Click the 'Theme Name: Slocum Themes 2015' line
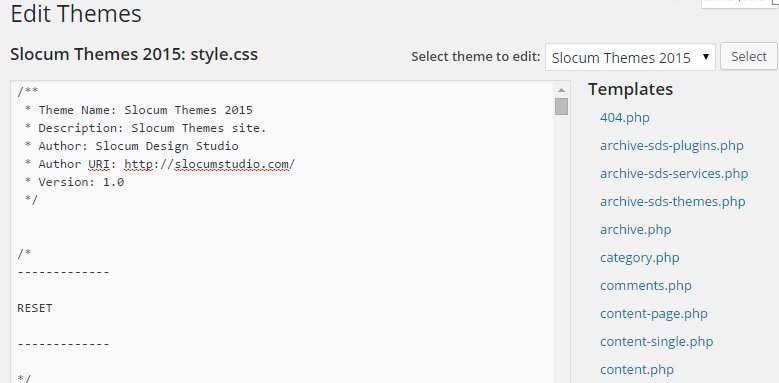Screen dimensions: 779x383 click(146, 110)
